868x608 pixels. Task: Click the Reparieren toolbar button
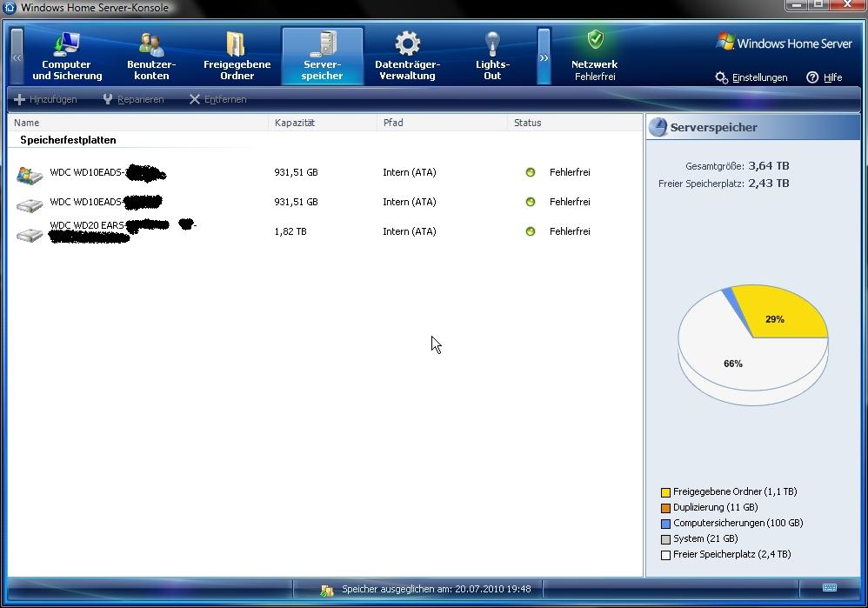coord(133,100)
